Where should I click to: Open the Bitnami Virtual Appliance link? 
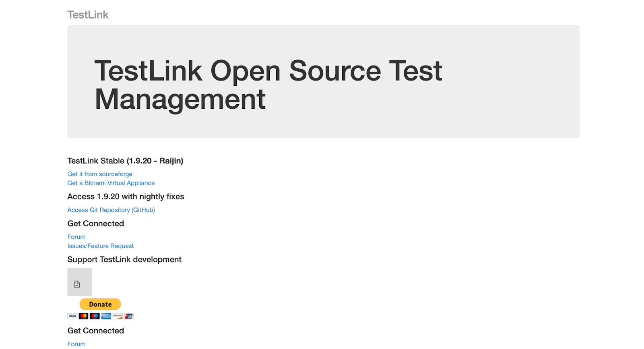pos(111,183)
